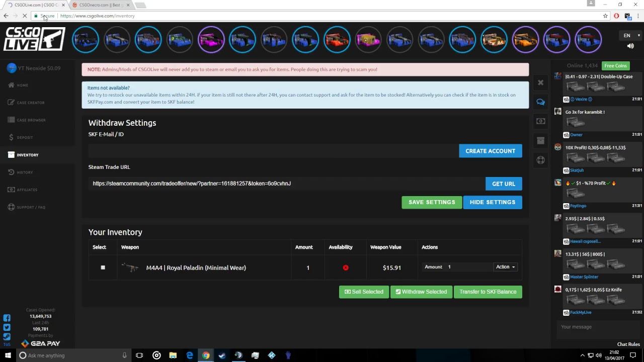644x362 pixels.
Task: Open Microsoft Edge from the taskbar
Action: (190, 355)
